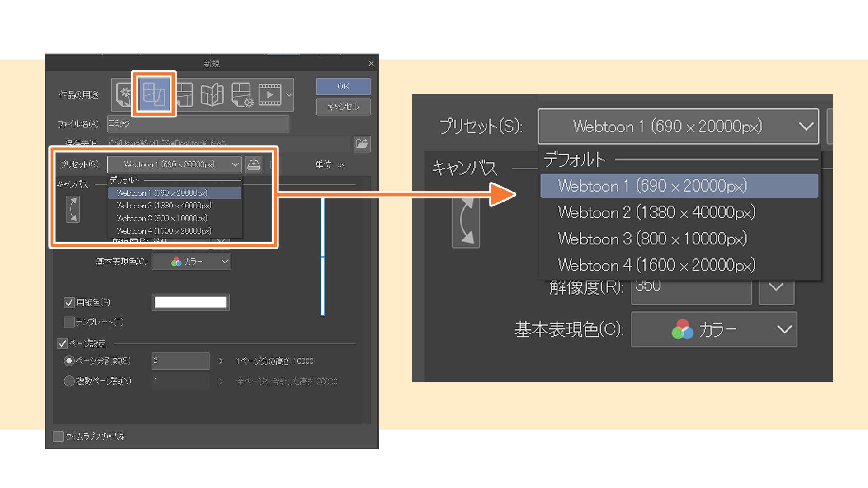This screenshot has width=868, height=488.
Task: Select the Comic panel use-of-work icon
Action: click(185, 94)
